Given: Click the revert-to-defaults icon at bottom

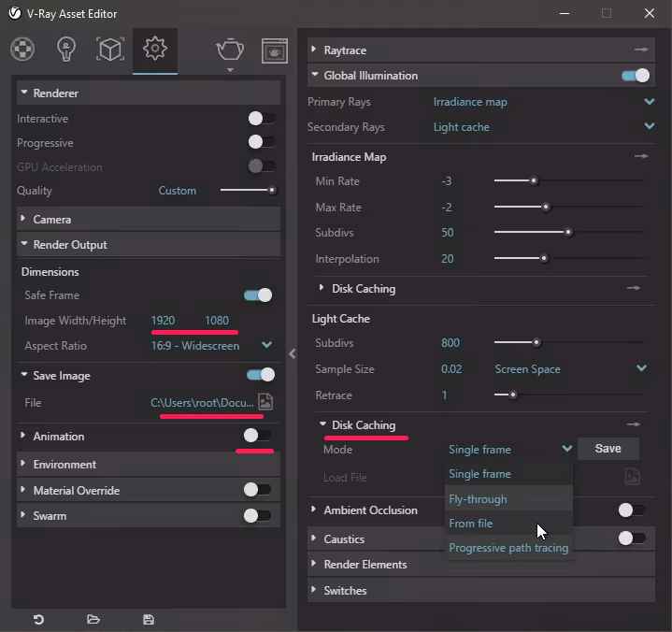Looking at the screenshot, I should (39, 619).
